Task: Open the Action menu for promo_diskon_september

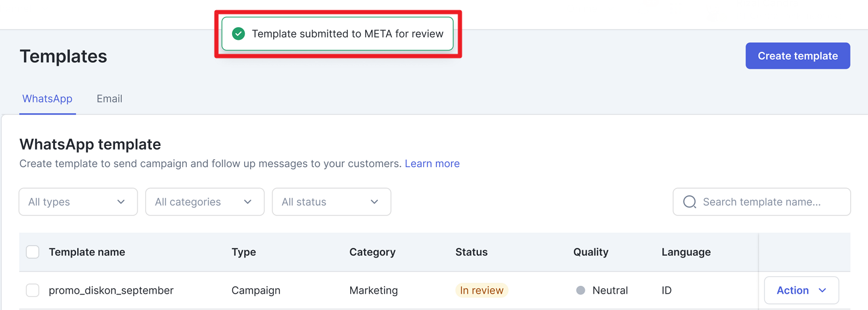Action: pos(801,290)
